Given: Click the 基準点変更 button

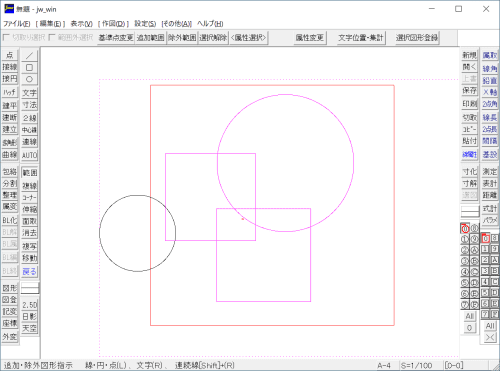Looking at the screenshot, I should click(x=116, y=38).
